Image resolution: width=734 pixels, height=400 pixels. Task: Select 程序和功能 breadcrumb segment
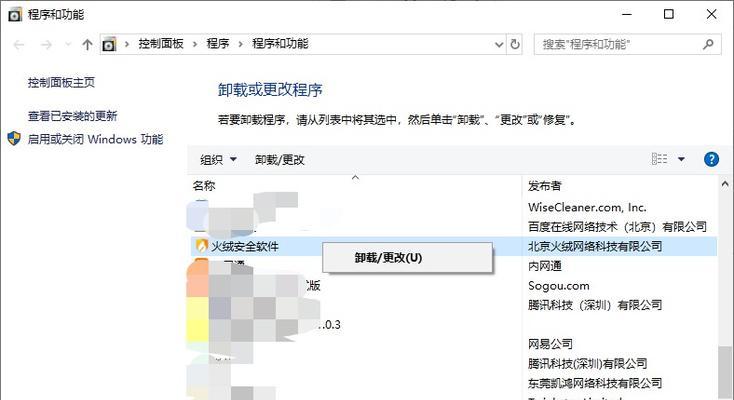tap(280, 44)
